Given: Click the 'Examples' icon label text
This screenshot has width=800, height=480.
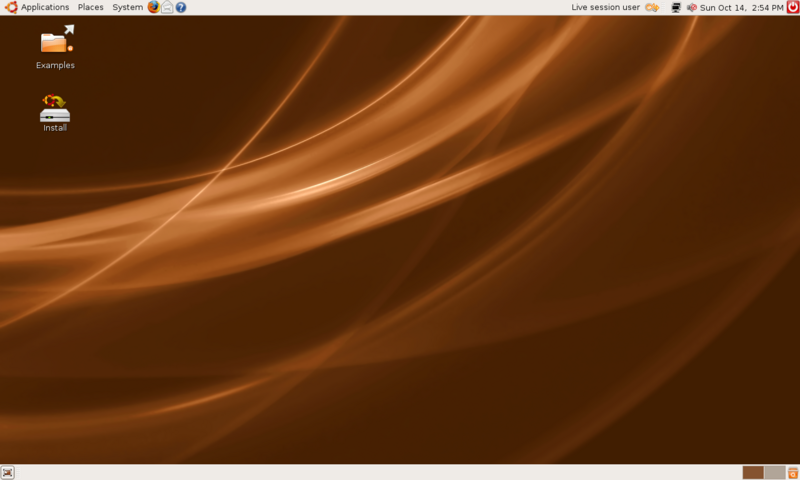Looking at the screenshot, I should pos(56,65).
